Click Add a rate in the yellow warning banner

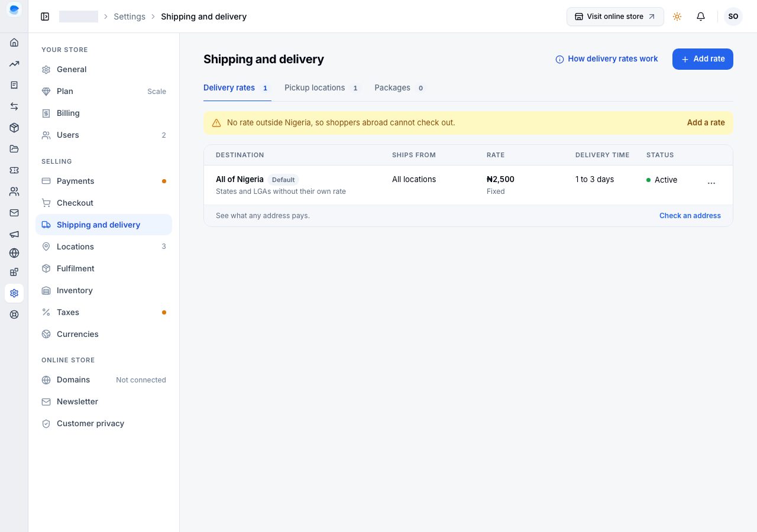(706, 123)
